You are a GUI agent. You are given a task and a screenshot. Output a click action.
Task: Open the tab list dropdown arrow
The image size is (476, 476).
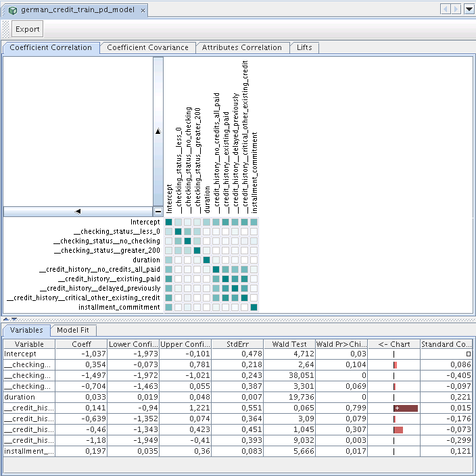[x=469, y=9]
